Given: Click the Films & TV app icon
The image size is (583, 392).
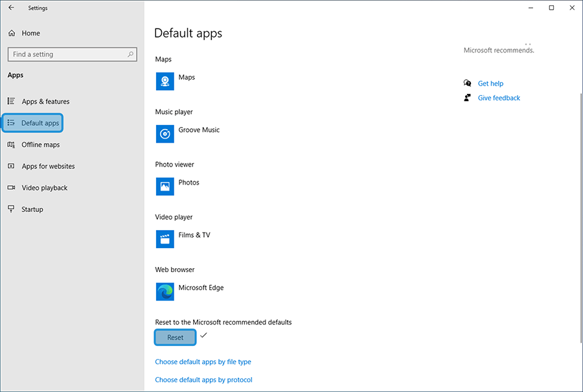Looking at the screenshot, I should tap(165, 239).
